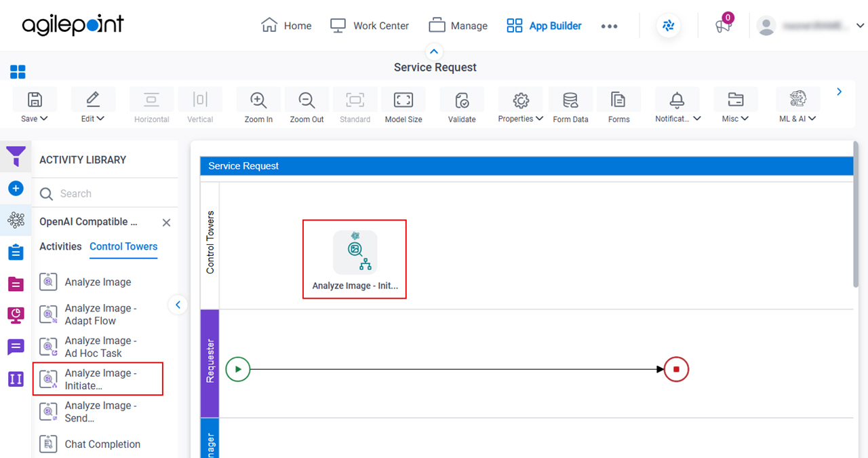Screen dimensions: 868x458
Task: Click the activity library Search field
Action: (104, 193)
